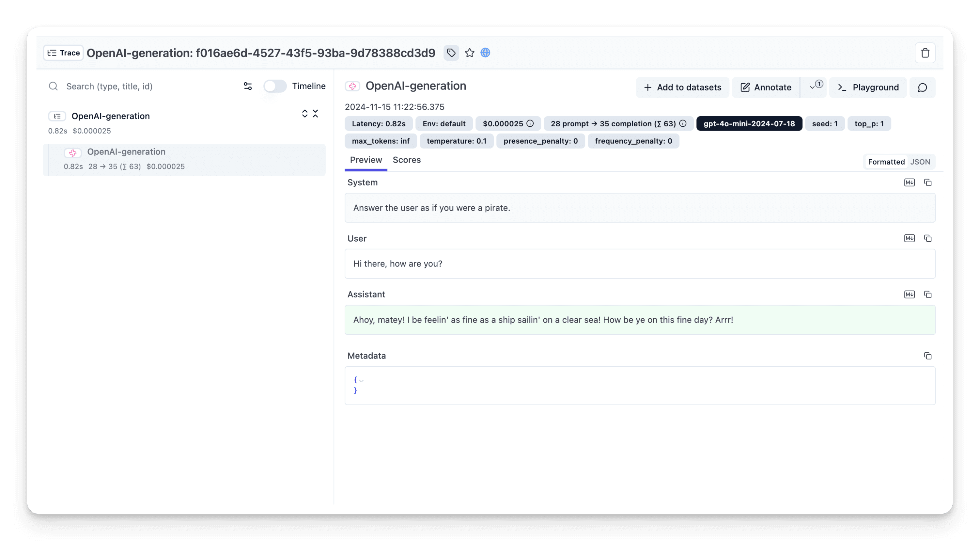The width and height of the screenshot is (980, 541).
Task: Open the Annotate dropdown chevron
Action: (813, 88)
